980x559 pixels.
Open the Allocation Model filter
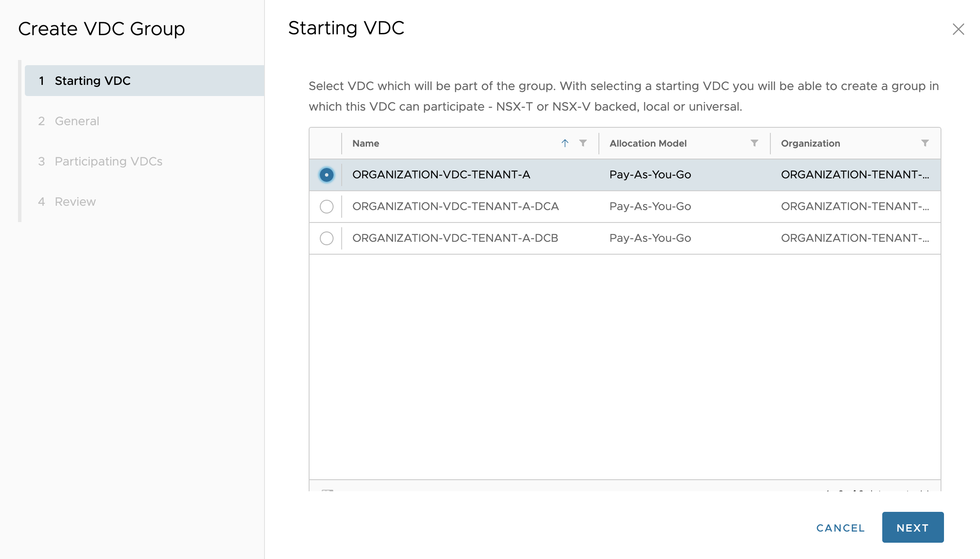(x=754, y=143)
